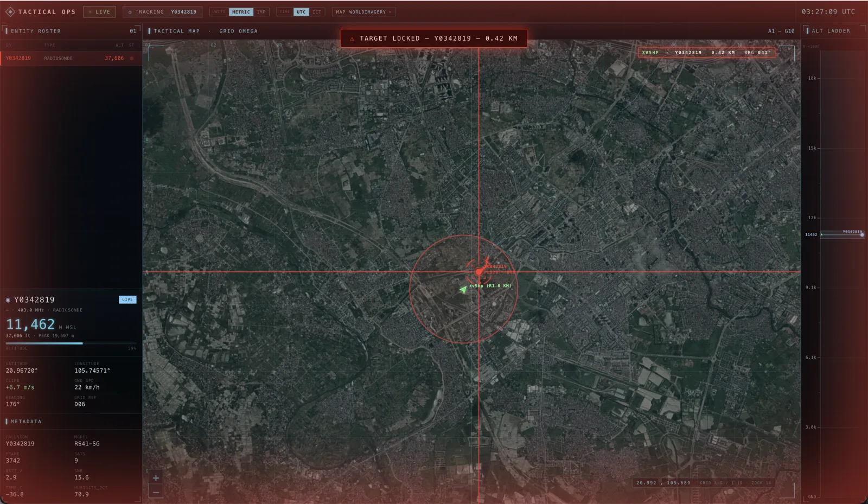Toggle the LIVE mode button in top bar
This screenshot has height=504, width=868.
click(x=99, y=12)
